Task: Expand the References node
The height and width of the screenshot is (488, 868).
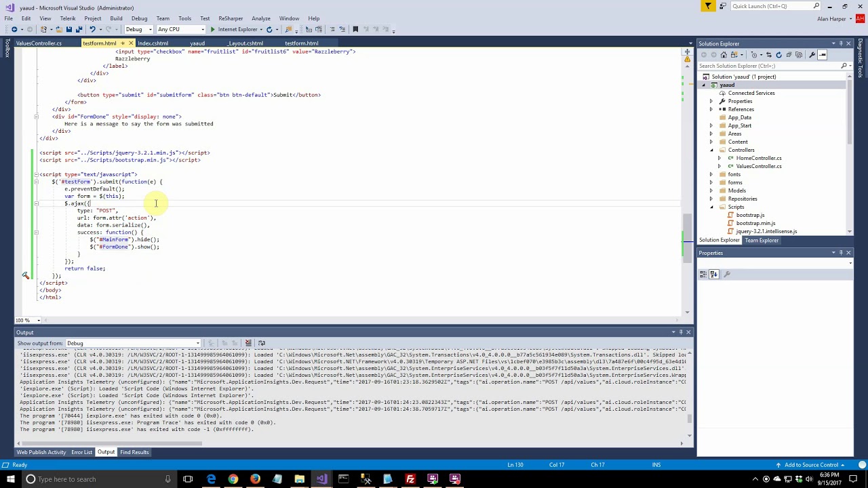Action: [711, 109]
